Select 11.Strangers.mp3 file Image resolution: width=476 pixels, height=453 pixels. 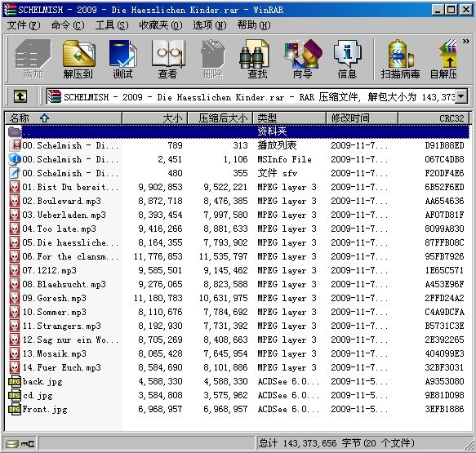pyautogui.click(x=61, y=326)
